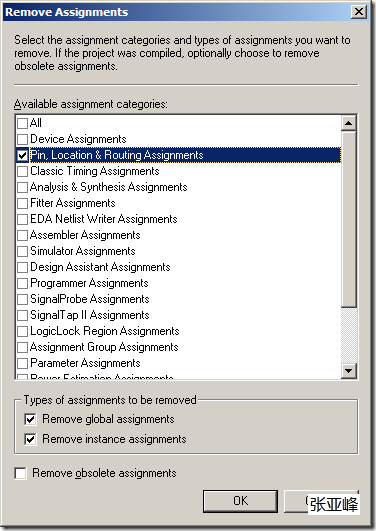This screenshot has height=531, width=376.
Task: Click the list scroll up arrow
Action: (349, 123)
